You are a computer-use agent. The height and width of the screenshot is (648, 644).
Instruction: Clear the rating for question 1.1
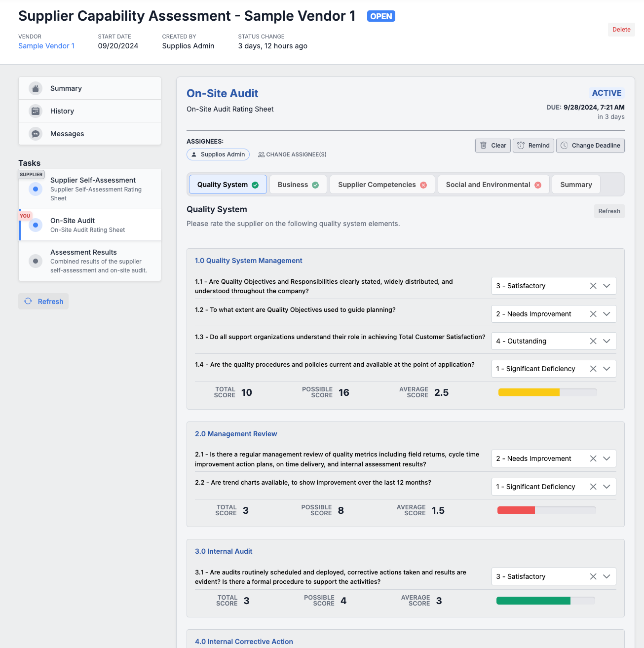coord(593,286)
